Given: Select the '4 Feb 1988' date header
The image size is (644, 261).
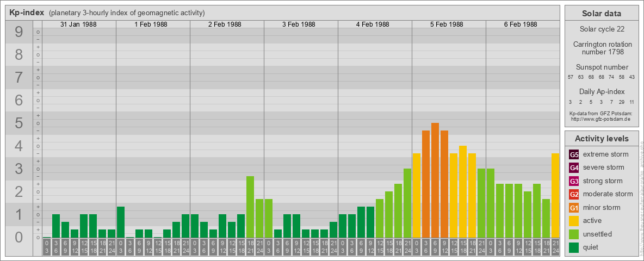Looking at the screenshot, I should pyautogui.click(x=373, y=24).
